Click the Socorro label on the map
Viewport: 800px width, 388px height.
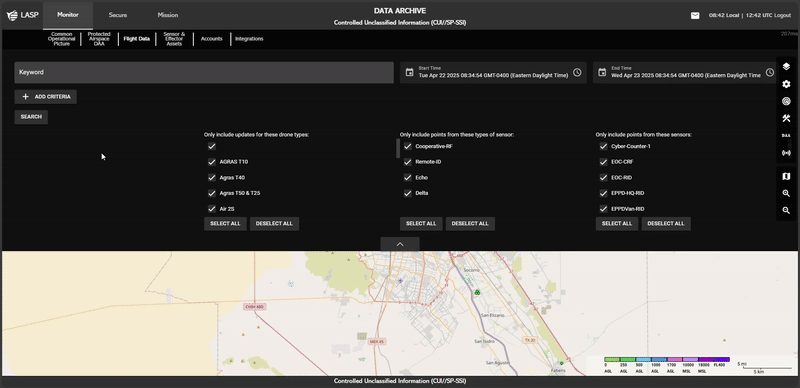pyautogui.click(x=472, y=270)
